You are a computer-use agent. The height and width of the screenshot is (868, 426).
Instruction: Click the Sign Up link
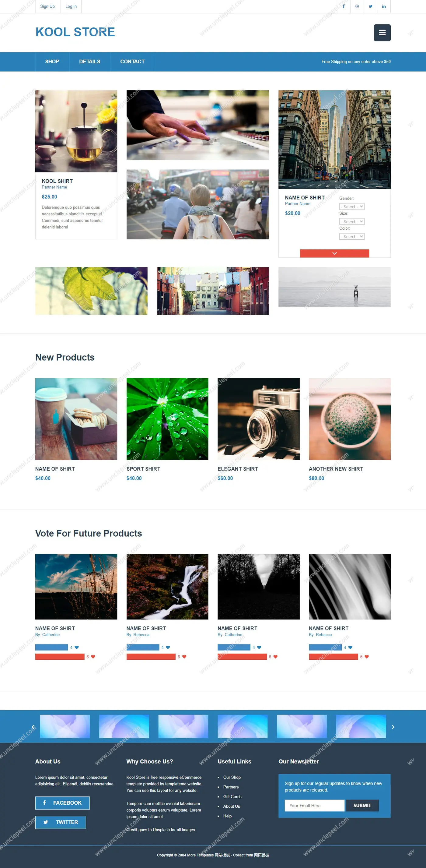point(47,6)
